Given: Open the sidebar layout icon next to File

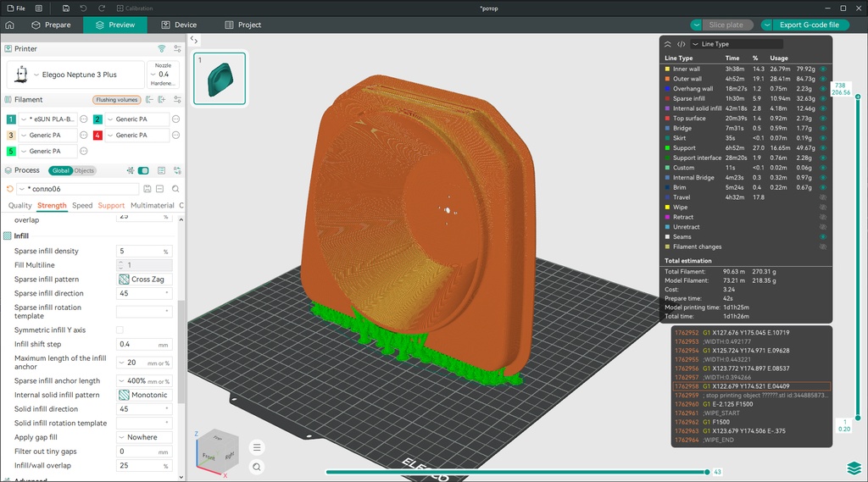Looking at the screenshot, I should point(39,8).
